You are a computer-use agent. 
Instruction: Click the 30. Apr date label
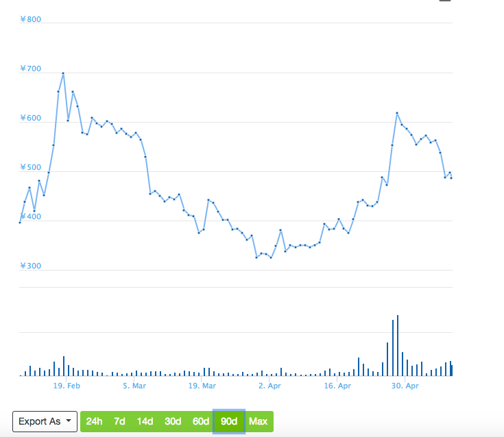click(x=405, y=386)
